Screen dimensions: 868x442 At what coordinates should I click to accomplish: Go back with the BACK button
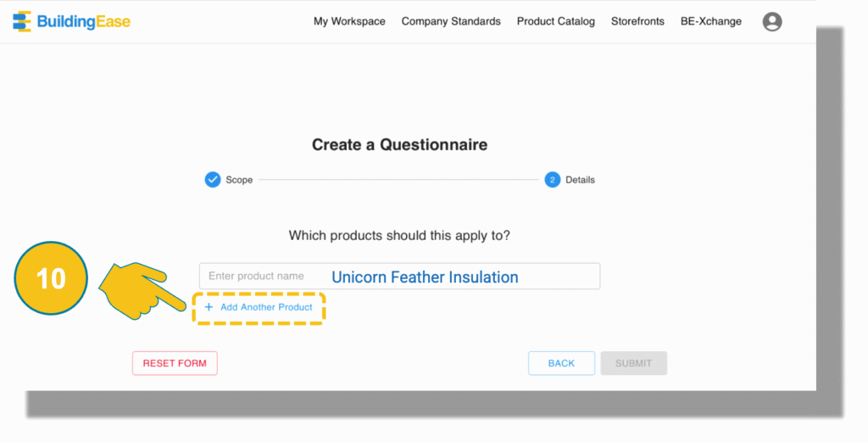pyautogui.click(x=561, y=363)
